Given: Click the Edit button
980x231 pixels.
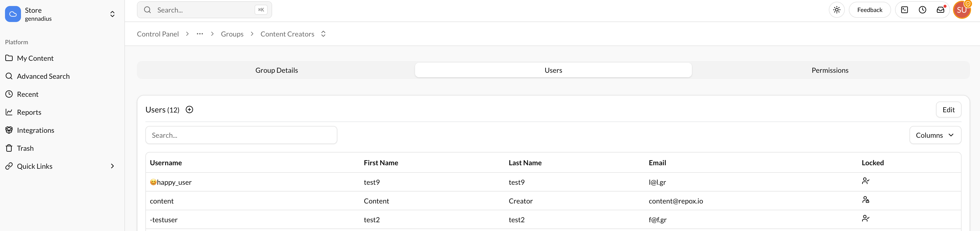Looking at the screenshot, I should tap(949, 109).
